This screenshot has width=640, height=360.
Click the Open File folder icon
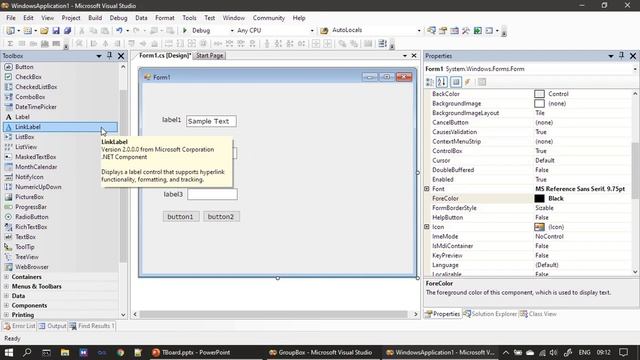44,31
